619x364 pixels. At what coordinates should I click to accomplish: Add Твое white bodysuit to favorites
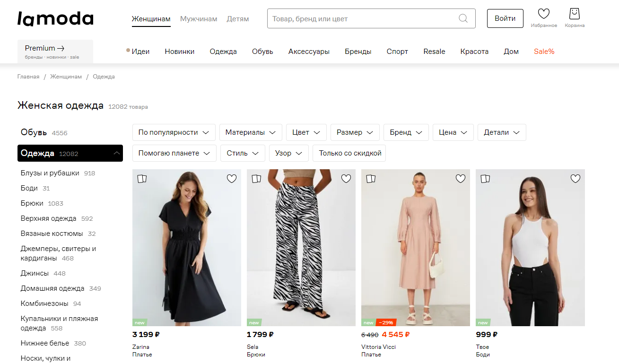575,179
